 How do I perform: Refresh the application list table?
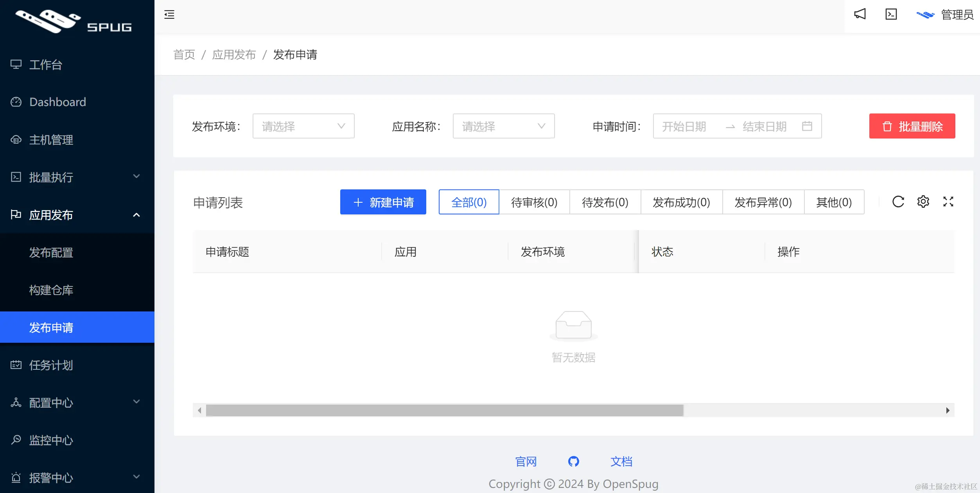point(898,202)
